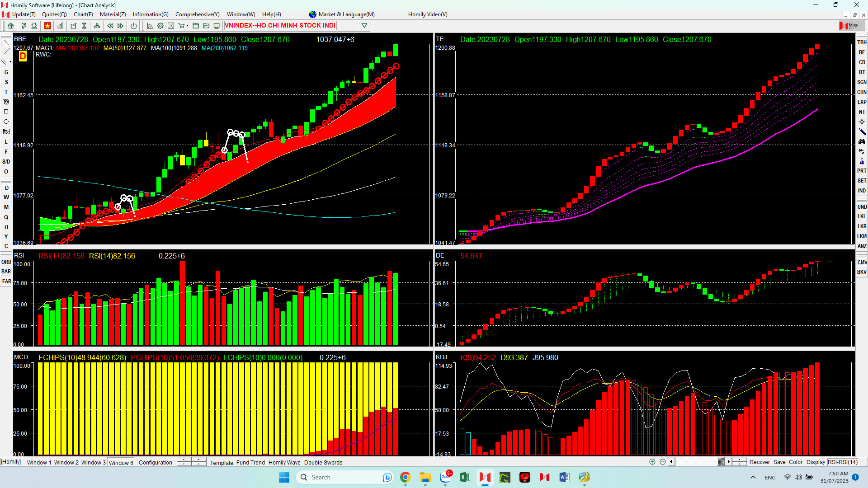The height and width of the screenshot is (488, 868).
Task: Switch to the Window 2 tab
Action: click(66, 462)
